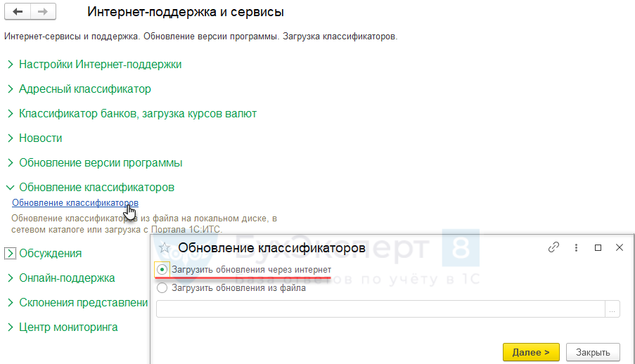The width and height of the screenshot is (635, 364).
Task: Expand Обновление версии программы section
Action: pyautogui.click(x=11, y=163)
